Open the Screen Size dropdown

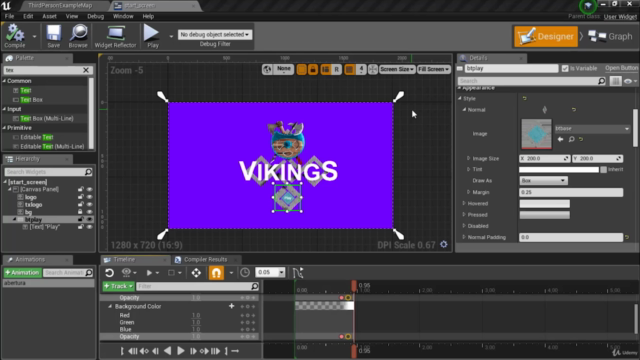point(397,69)
